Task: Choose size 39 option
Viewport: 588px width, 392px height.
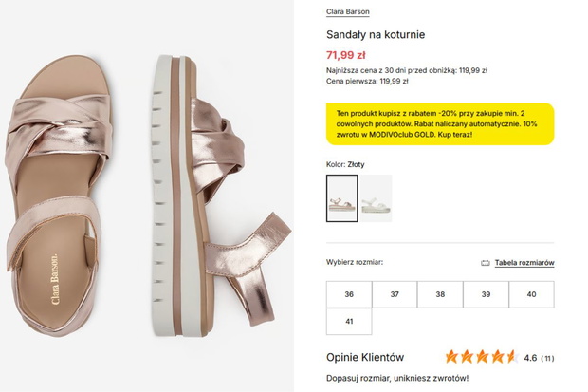Action: pyautogui.click(x=486, y=294)
